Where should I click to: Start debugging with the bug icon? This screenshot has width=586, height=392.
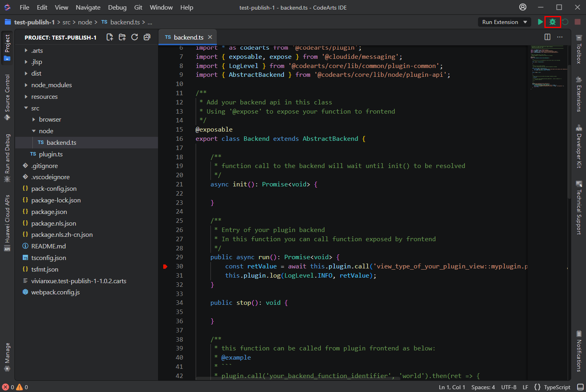click(x=552, y=22)
